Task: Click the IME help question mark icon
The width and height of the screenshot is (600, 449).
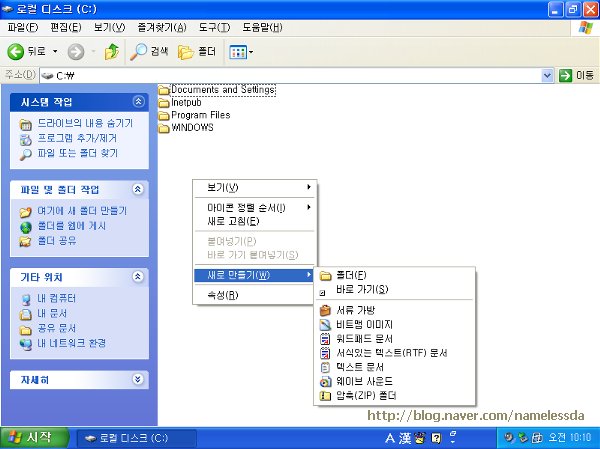Action: (436, 438)
